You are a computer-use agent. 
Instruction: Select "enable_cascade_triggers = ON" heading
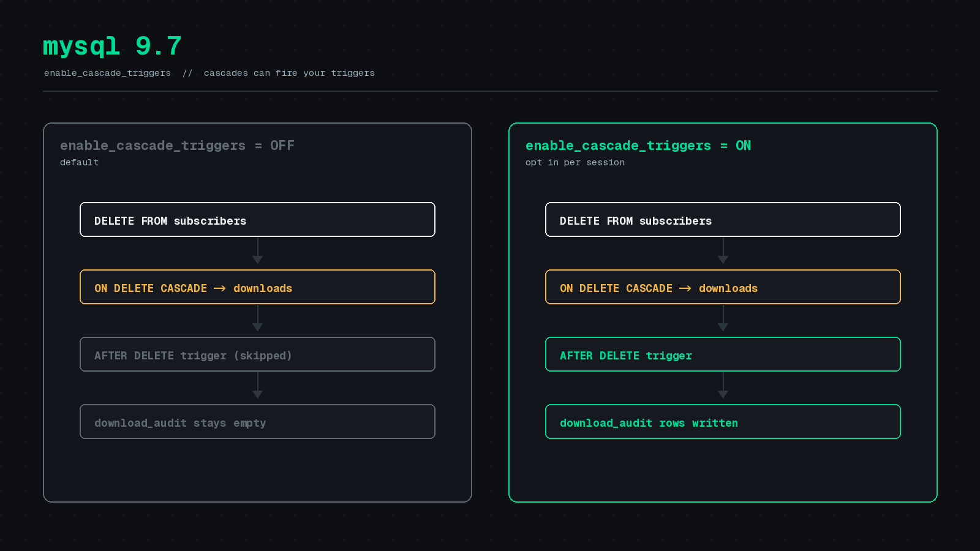(638, 146)
